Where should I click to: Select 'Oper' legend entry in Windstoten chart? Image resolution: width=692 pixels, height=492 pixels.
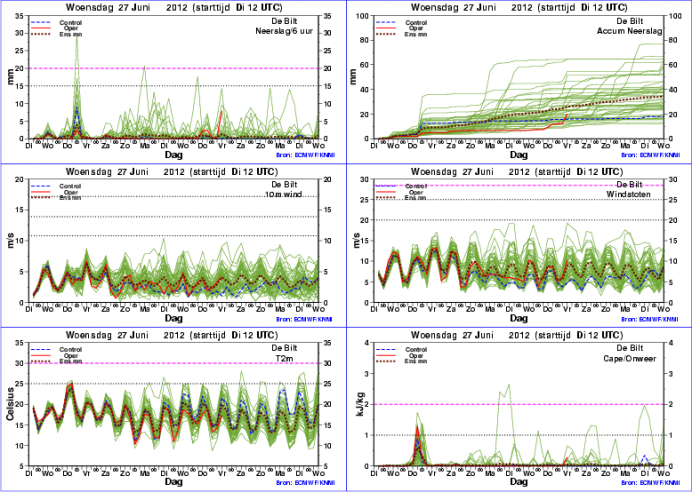(416, 192)
